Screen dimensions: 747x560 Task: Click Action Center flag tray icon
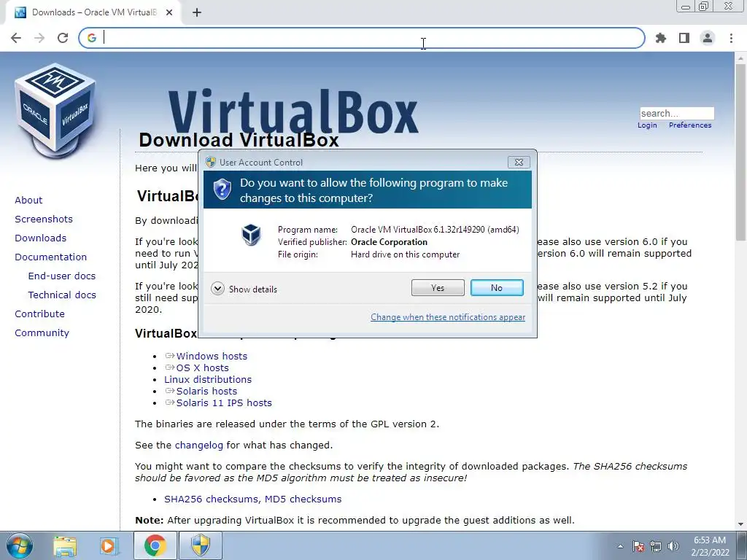click(638, 546)
